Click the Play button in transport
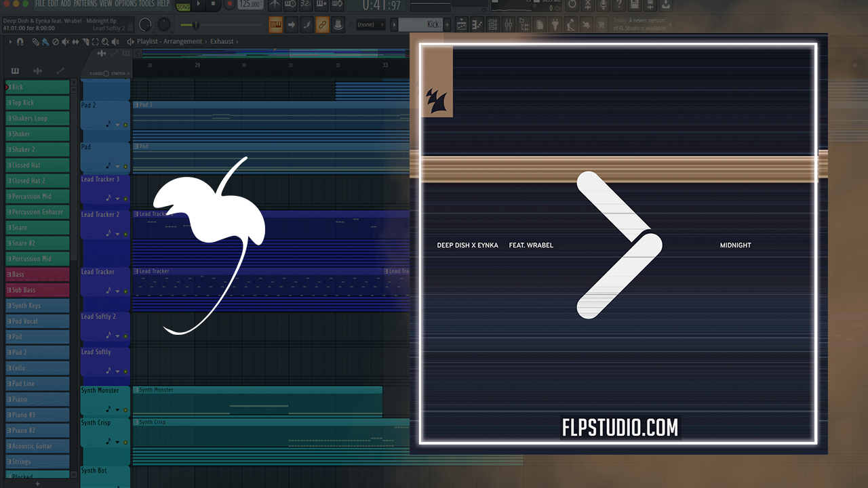The height and width of the screenshot is (488, 868). tap(199, 3)
